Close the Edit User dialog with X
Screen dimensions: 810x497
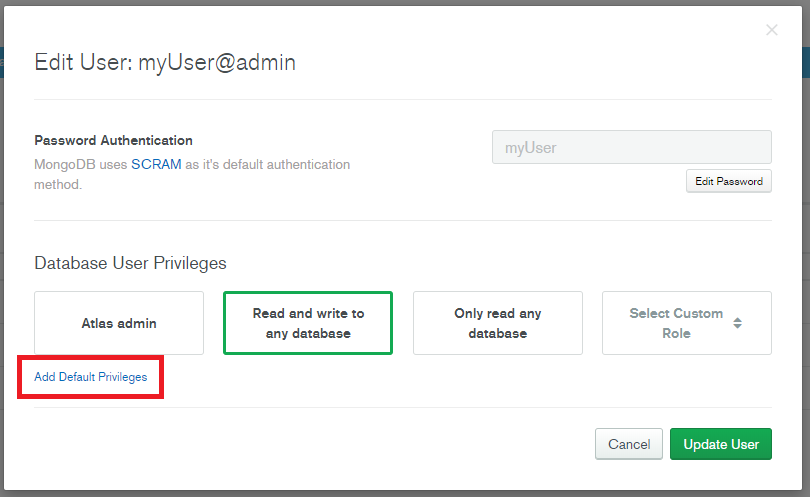coord(771,30)
